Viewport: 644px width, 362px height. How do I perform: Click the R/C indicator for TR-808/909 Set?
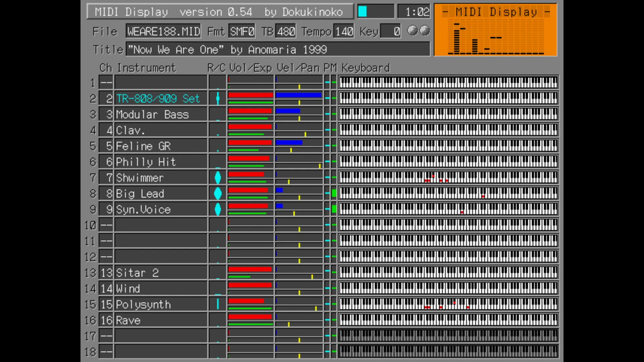pos(217,99)
